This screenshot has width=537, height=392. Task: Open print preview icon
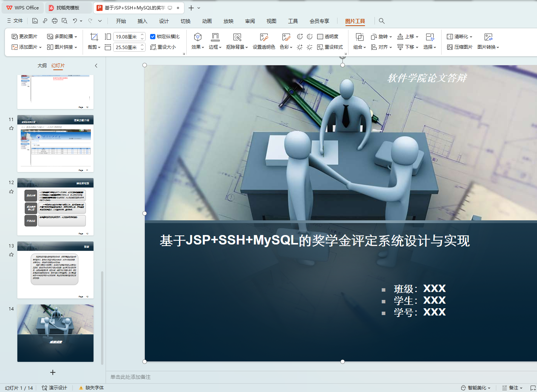[x=64, y=21]
